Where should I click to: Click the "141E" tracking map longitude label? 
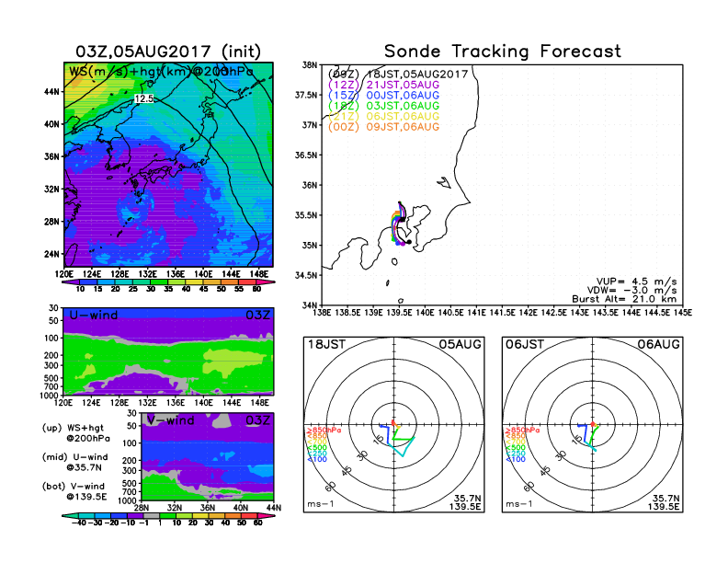tap(476, 313)
